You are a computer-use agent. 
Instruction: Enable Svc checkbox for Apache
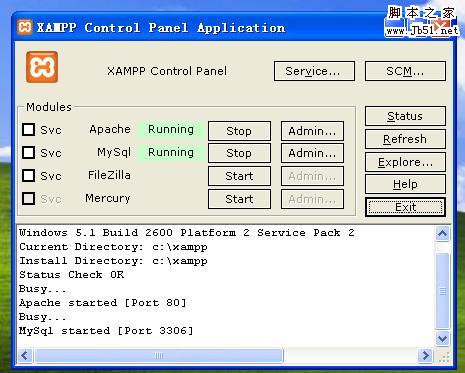(x=28, y=130)
